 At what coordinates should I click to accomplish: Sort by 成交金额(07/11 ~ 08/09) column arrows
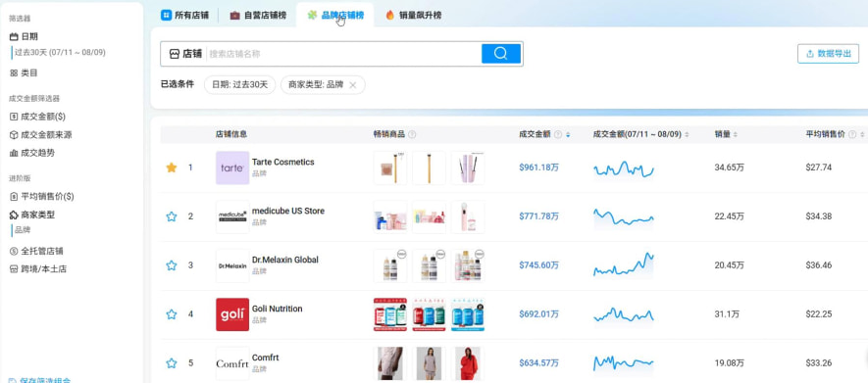[687, 134]
